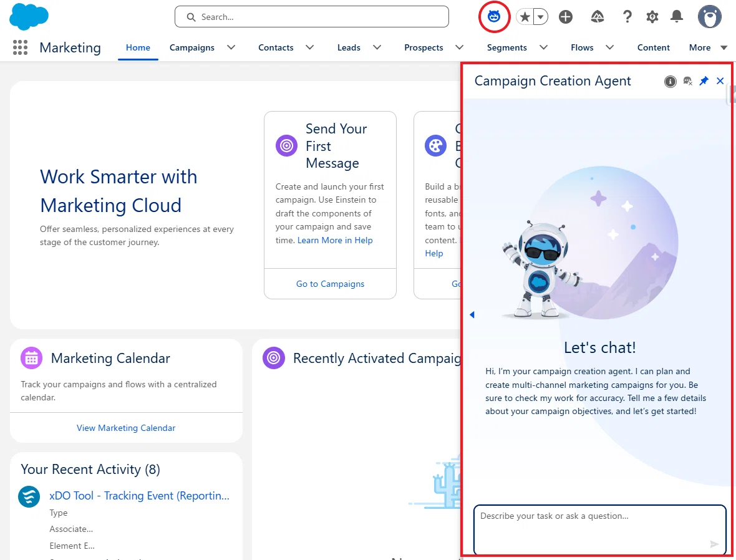Click the send arrow in agent input
This screenshot has height=560, width=736.
tap(714, 544)
